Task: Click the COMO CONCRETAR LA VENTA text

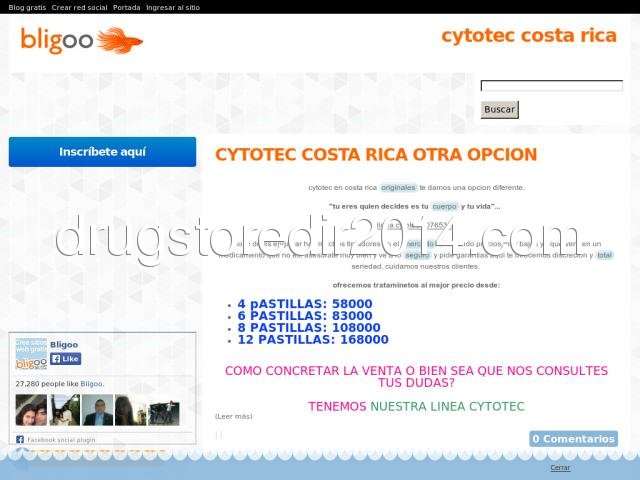Action: [x=416, y=377]
